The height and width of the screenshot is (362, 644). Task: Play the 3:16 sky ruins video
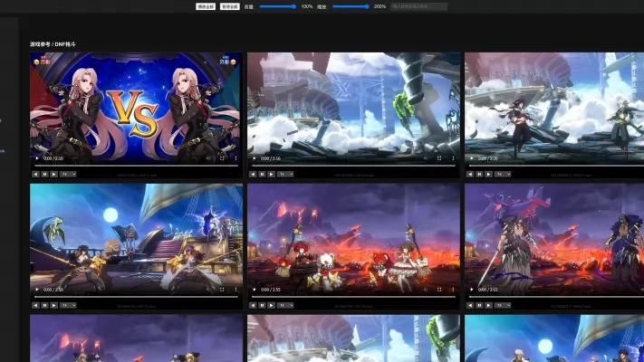point(255,158)
